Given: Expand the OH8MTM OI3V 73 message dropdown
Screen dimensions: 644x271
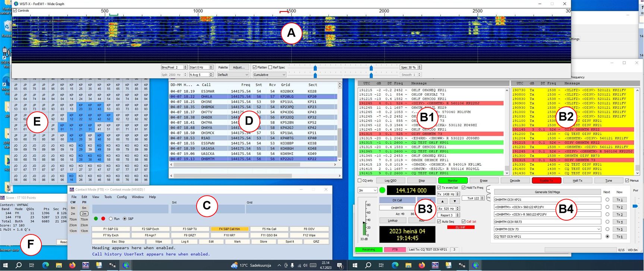Looking at the screenshot, I should pos(598,229).
